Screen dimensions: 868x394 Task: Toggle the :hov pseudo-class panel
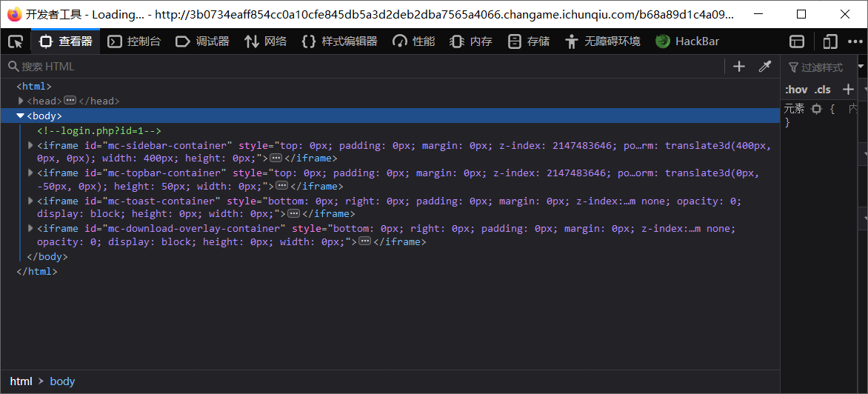click(796, 90)
